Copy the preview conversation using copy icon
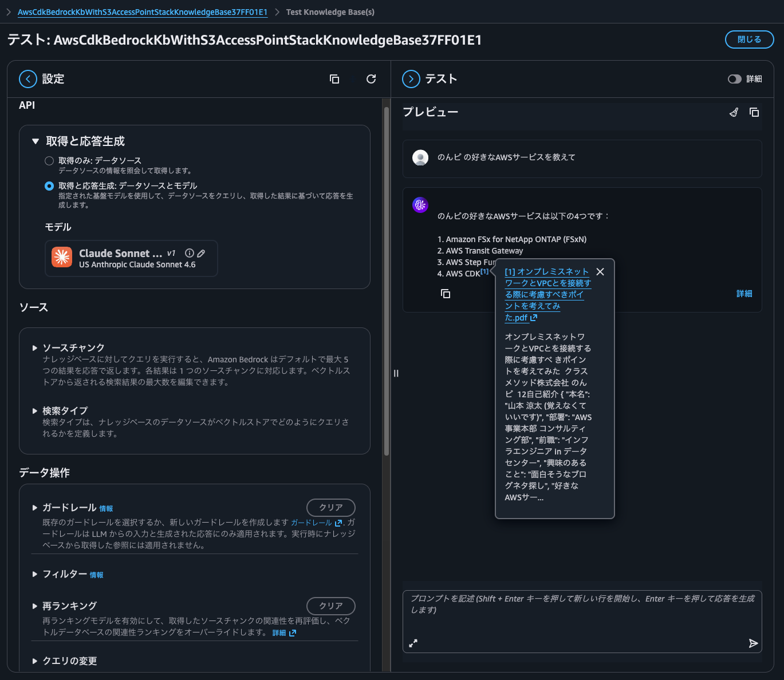Viewport: 784px width, 680px height. (x=754, y=112)
